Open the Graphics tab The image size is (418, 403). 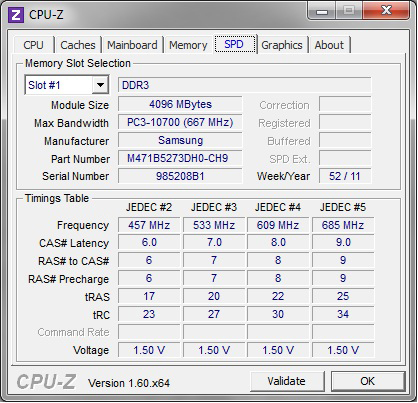click(x=282, y=45)
